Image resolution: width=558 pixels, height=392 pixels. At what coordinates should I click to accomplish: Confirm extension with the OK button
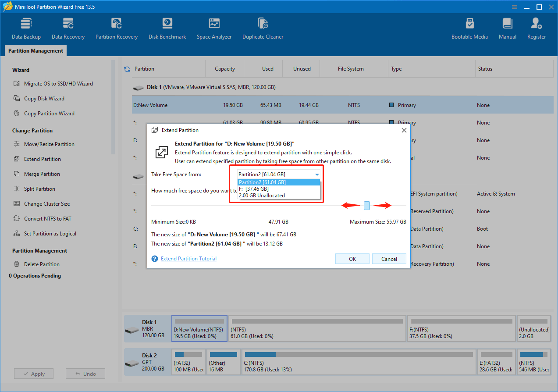352,258
